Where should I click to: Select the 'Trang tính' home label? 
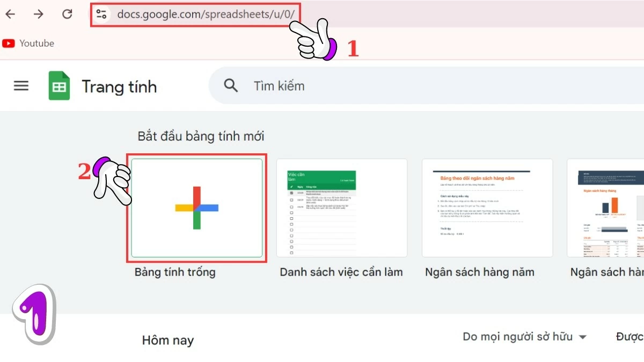(119, 86)
